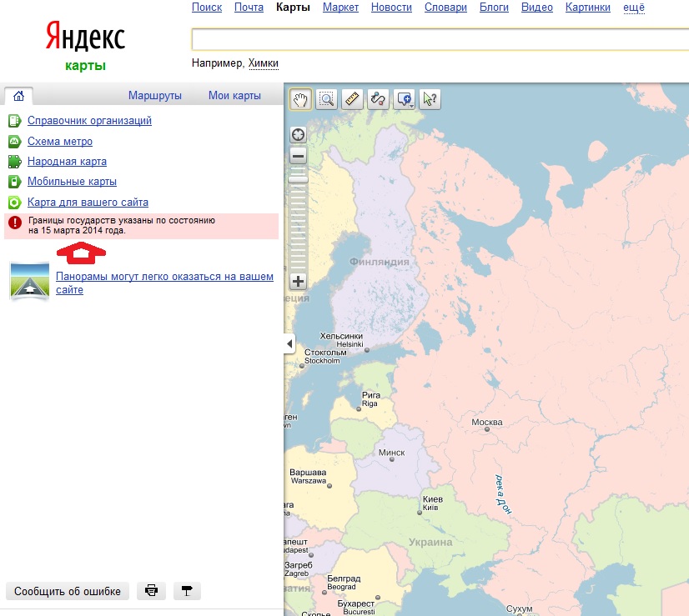Click the Мобильные карты phone icon

(x=14, y=182)
